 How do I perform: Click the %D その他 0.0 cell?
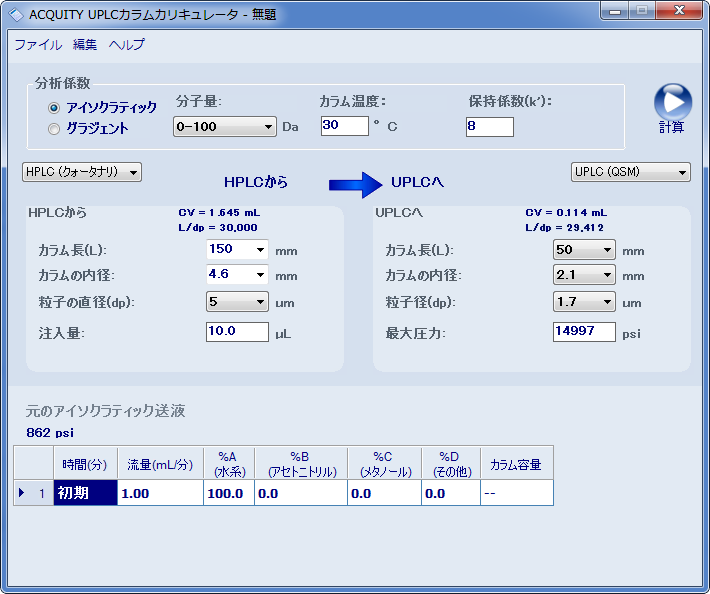451,493
